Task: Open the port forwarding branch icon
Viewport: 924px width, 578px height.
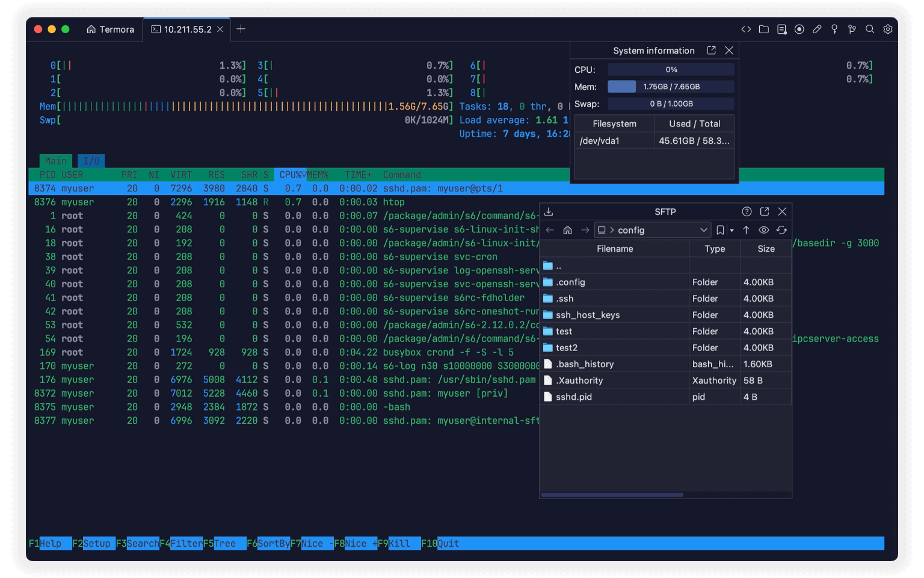Action: point(852,29)
